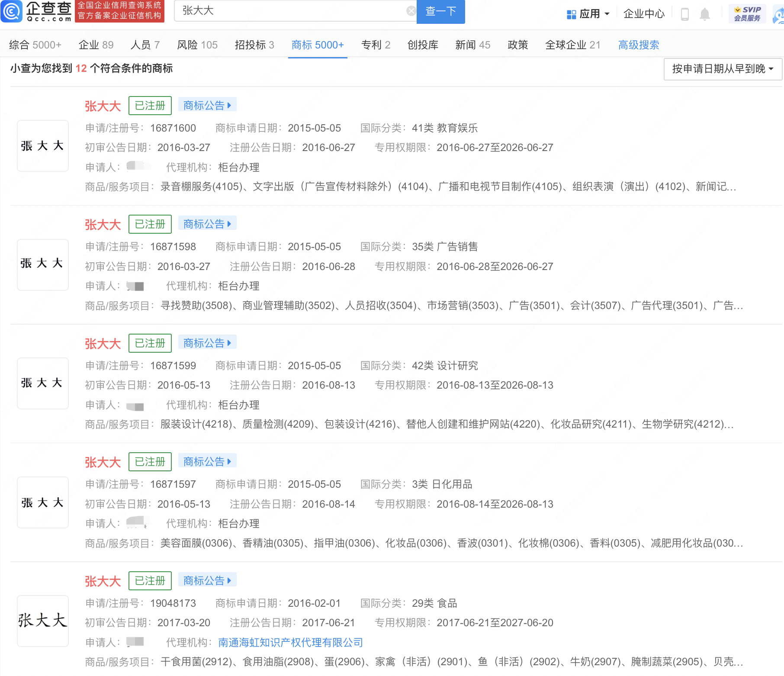Screen dimensions: 784x676
Task: Click the notification bell icon
Action: 704,13
